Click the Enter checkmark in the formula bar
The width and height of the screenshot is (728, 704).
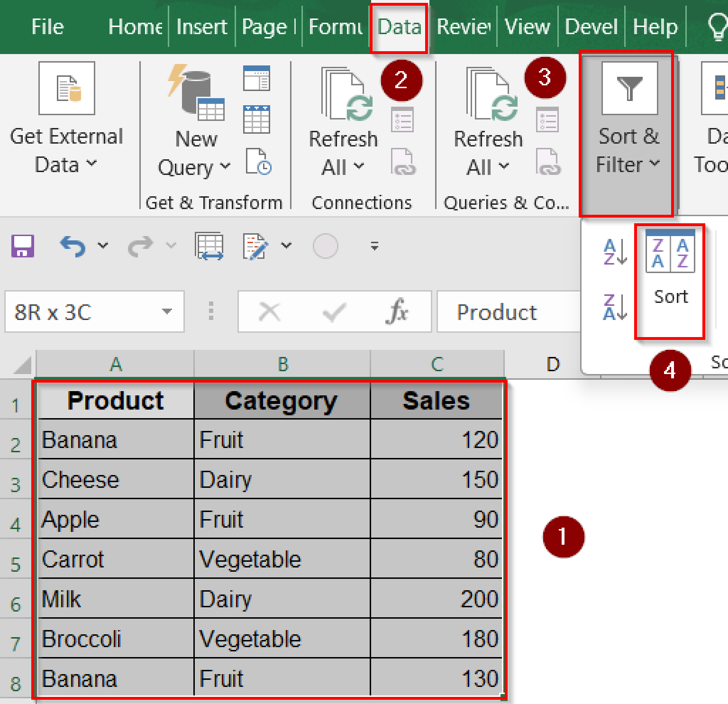pos(335,311)
